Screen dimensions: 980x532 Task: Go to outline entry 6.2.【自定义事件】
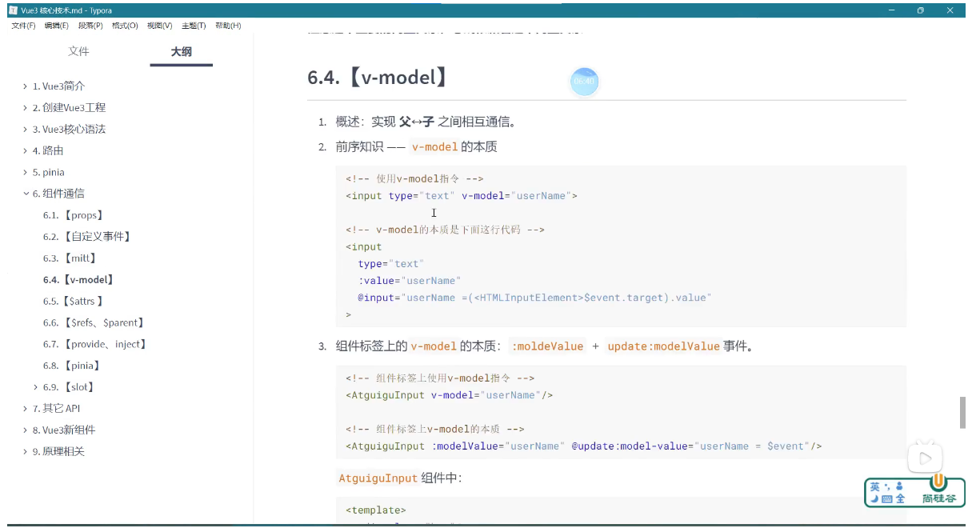click(x=87, y=237)
